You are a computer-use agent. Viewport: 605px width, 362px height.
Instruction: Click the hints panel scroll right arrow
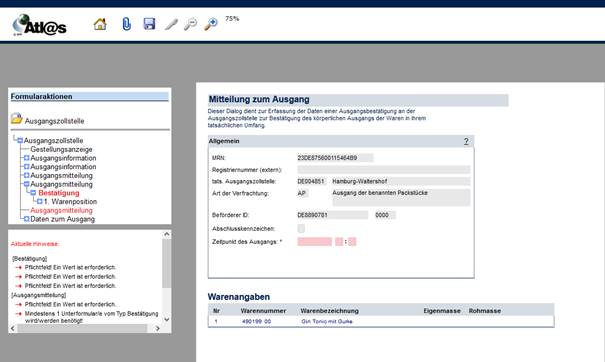point(157,328)
